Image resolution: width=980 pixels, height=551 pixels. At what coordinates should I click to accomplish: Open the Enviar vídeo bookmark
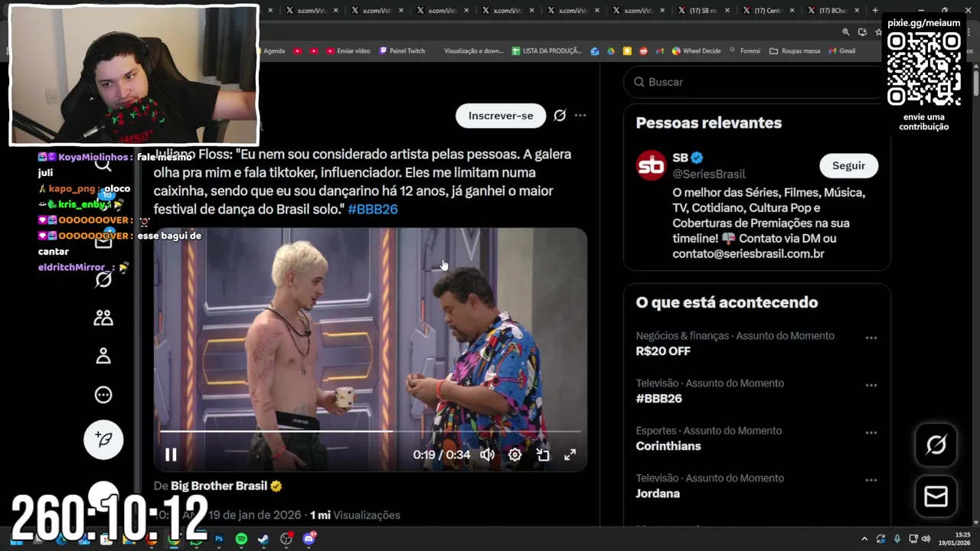pyautogui.click(x=348, y=51)
